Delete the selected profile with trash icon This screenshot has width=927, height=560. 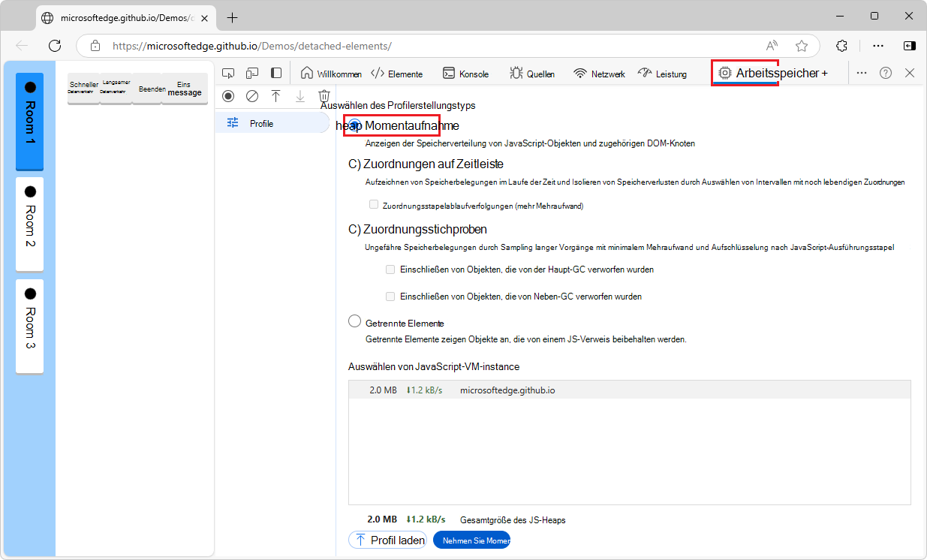[x=324, y=96]
